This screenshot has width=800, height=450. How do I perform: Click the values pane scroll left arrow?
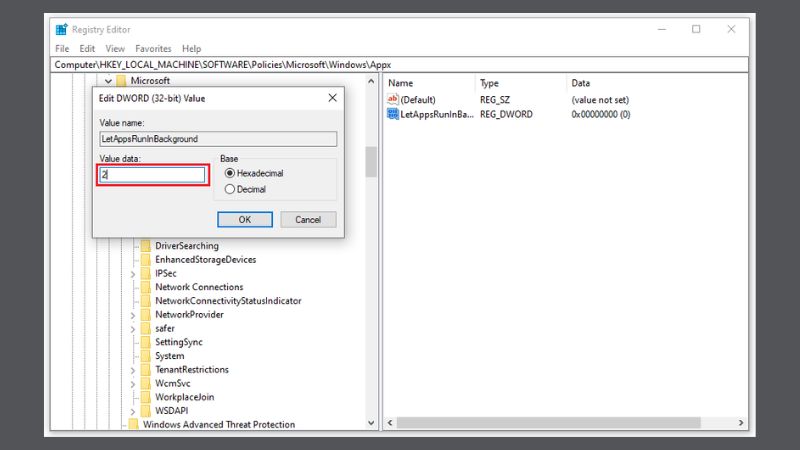[390, 423]
